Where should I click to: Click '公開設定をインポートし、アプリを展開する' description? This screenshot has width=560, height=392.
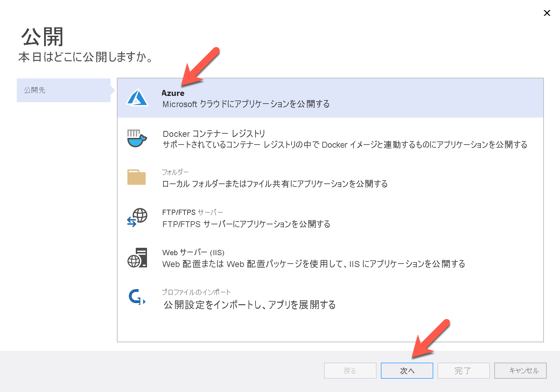tap(250, 305)
